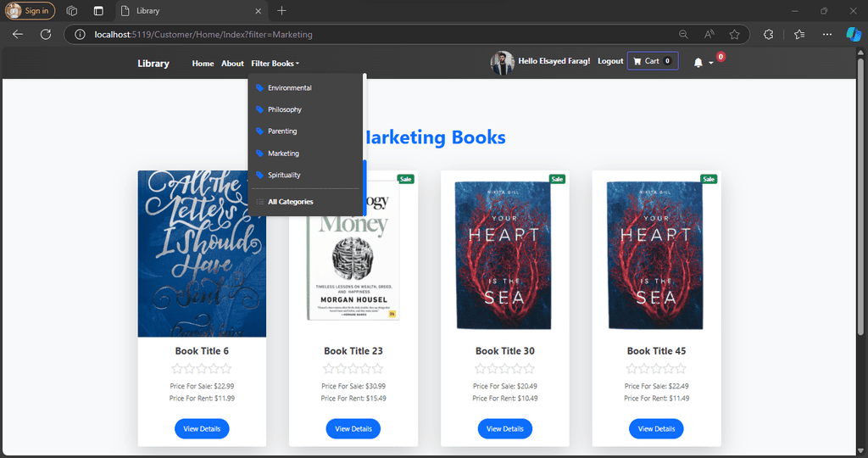868x458 pixels.
Task: Go back using the browser back arrow
Action: pos(18,34)
